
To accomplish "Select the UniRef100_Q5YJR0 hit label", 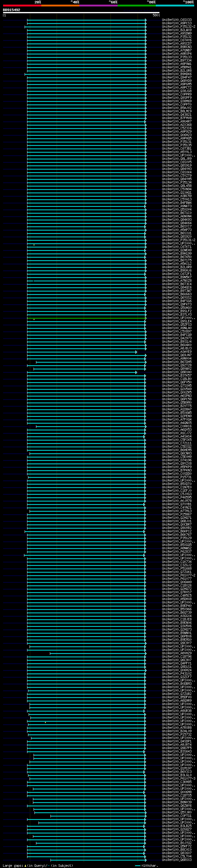I will pyautogui.click(x=177, y=812).
